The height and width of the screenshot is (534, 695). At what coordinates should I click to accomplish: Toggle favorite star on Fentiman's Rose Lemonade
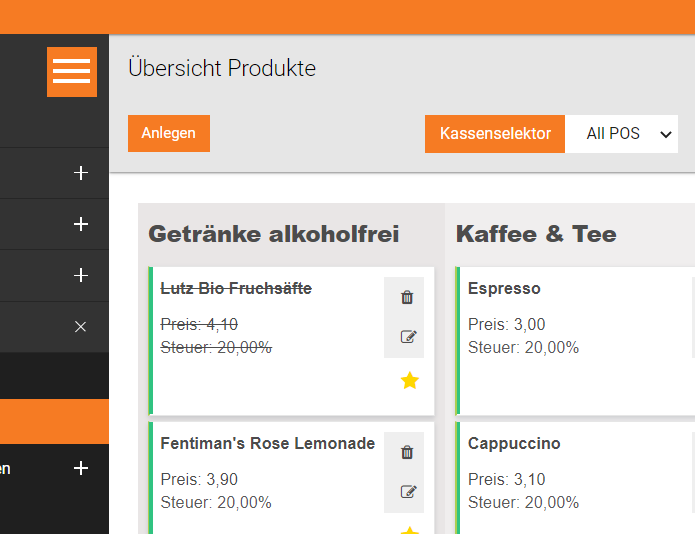point(410,530)
